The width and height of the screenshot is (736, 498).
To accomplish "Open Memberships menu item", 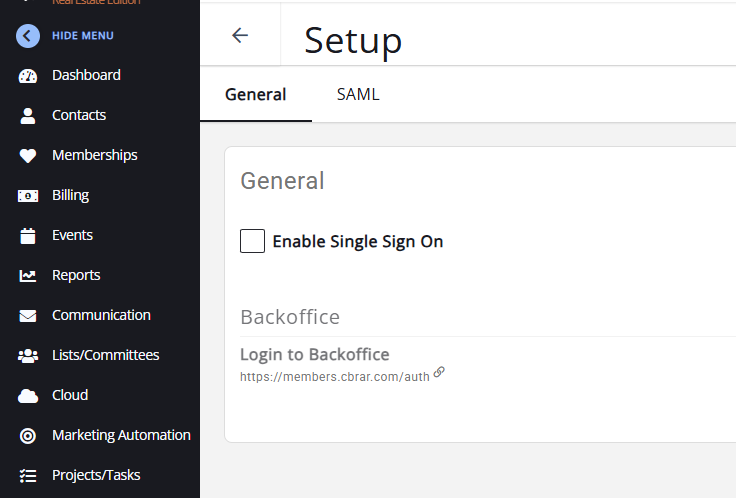I will click(x=95, y=155).
